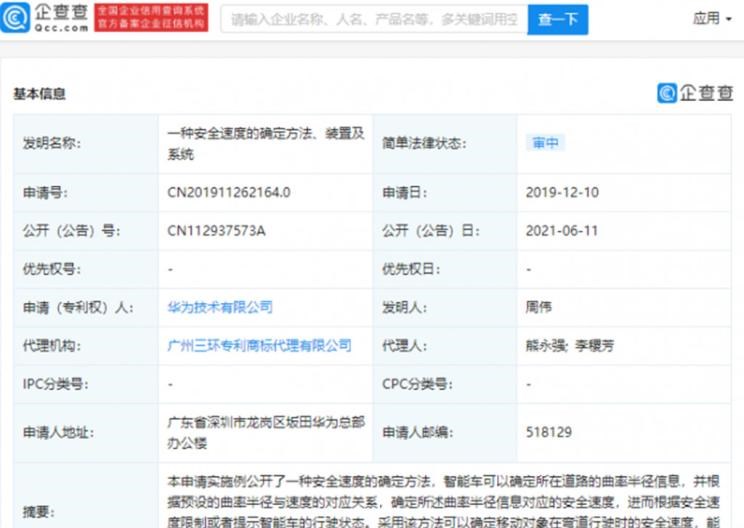This screenshot has height=528, width=744.
Task: Click the inventor name 周伟
Action: [539, 307]
